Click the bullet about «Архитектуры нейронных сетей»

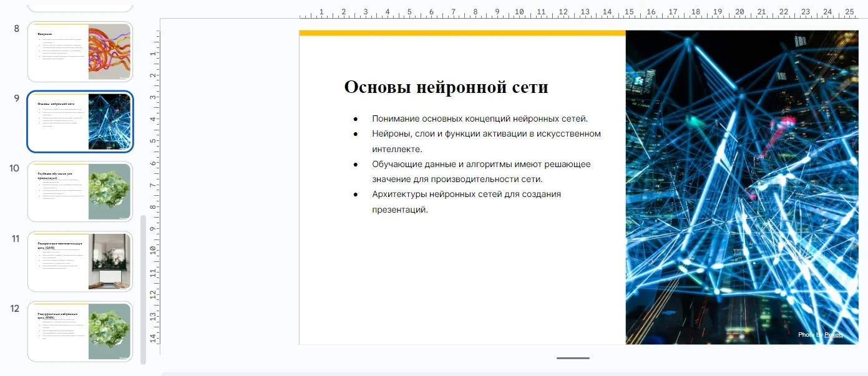pos(466,194)
